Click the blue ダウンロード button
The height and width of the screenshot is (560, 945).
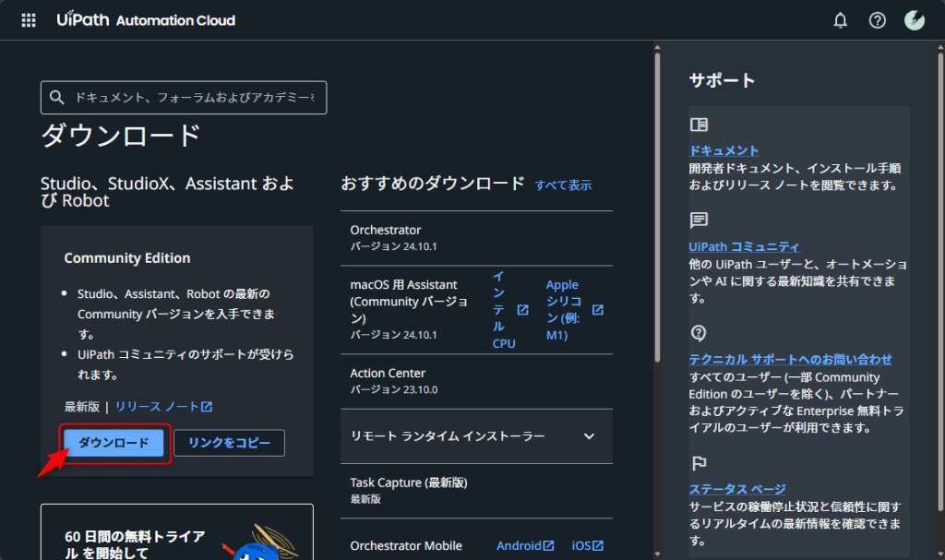114,443
